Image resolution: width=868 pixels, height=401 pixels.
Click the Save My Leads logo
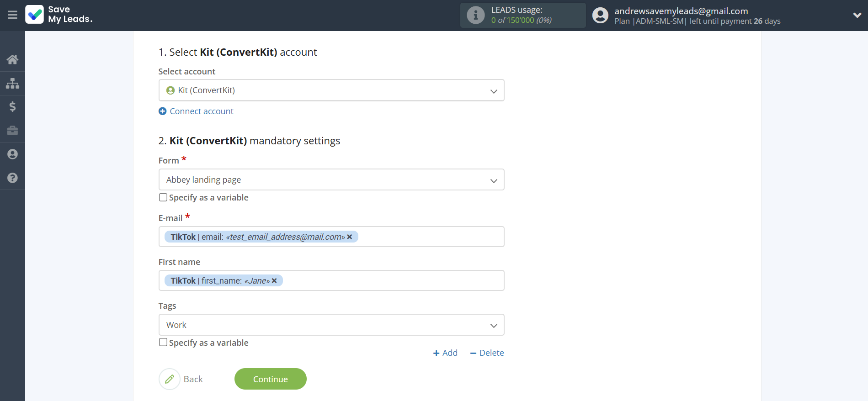click(x=59, y=15)
